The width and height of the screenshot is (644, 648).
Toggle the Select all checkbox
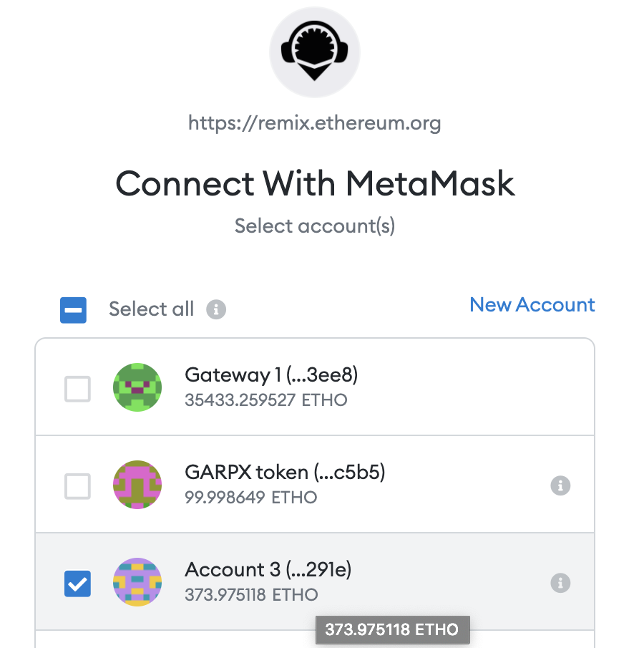(73, 310)
